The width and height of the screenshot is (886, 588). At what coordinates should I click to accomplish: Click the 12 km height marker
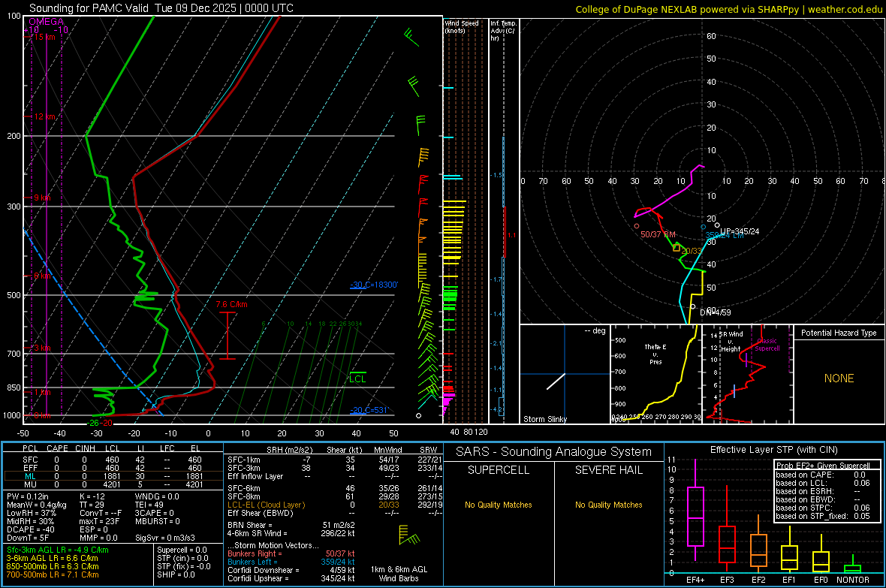tap(44, 116)
